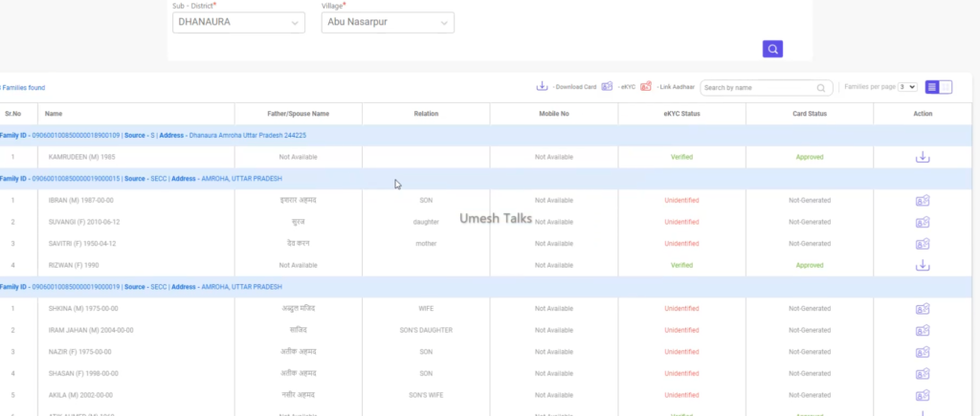Start eKYC for AKILA
The height and width of the screenshot is (416, 980).
[923, 395]
